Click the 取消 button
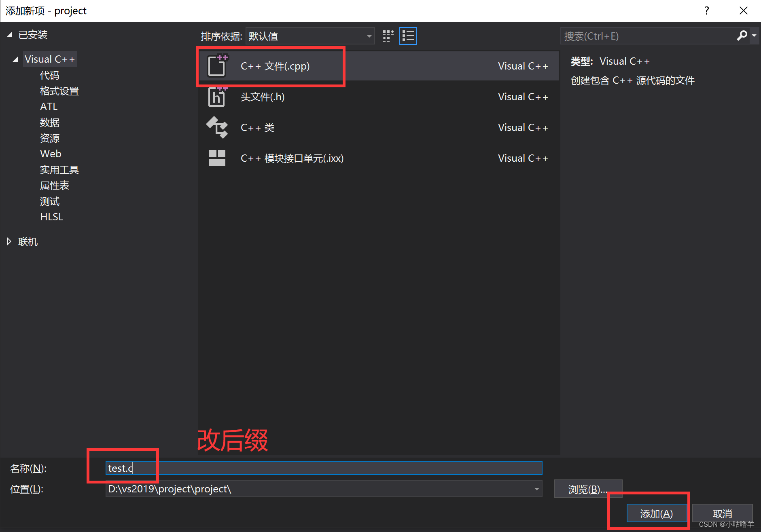This screenshot has height=532, width=761. point(723,513)
